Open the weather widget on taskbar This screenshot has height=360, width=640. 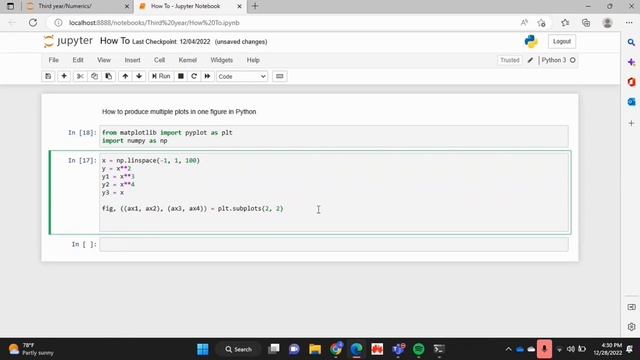31,349
